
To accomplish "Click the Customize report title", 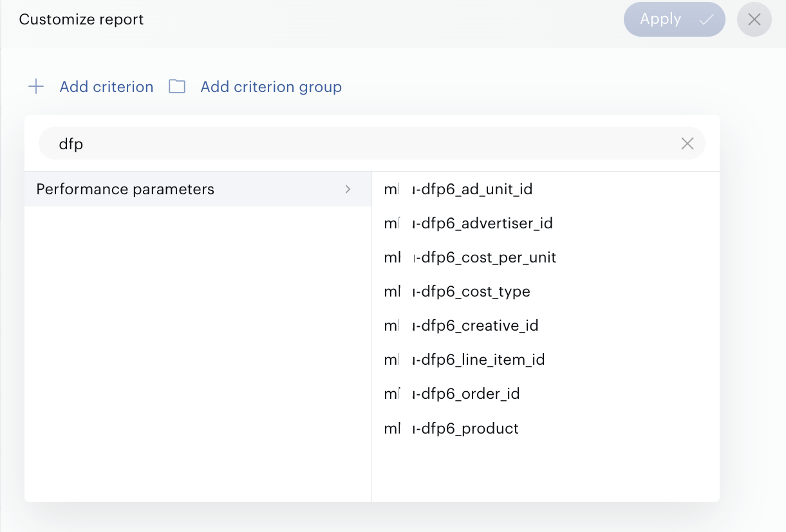I will coord(82,19).
